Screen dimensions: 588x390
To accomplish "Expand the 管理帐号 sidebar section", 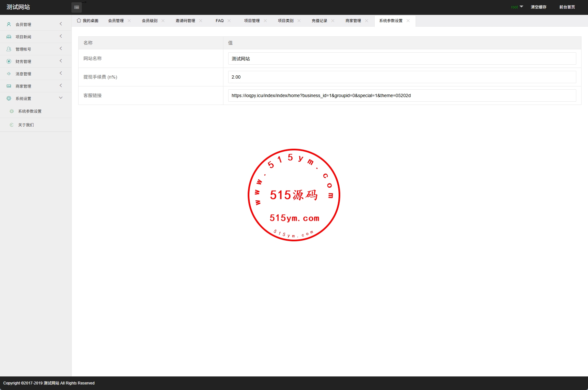I will [x=61, y=49].
